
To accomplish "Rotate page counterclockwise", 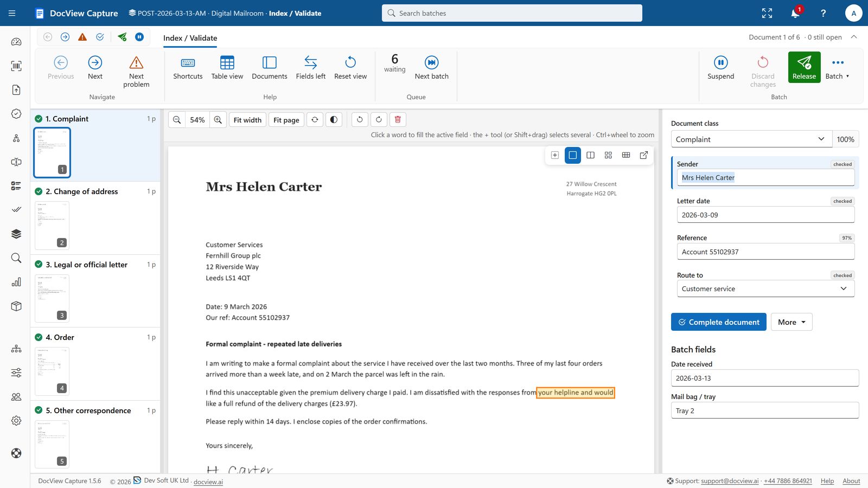I will [360, 119].
